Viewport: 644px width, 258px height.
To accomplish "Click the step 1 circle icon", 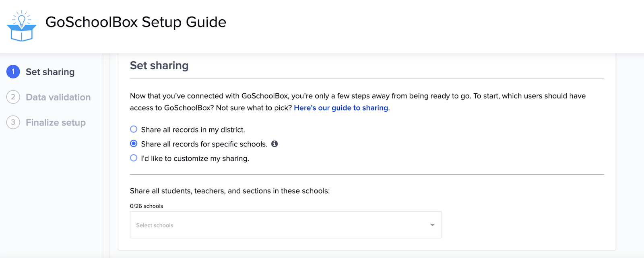I will click(13, 72).
